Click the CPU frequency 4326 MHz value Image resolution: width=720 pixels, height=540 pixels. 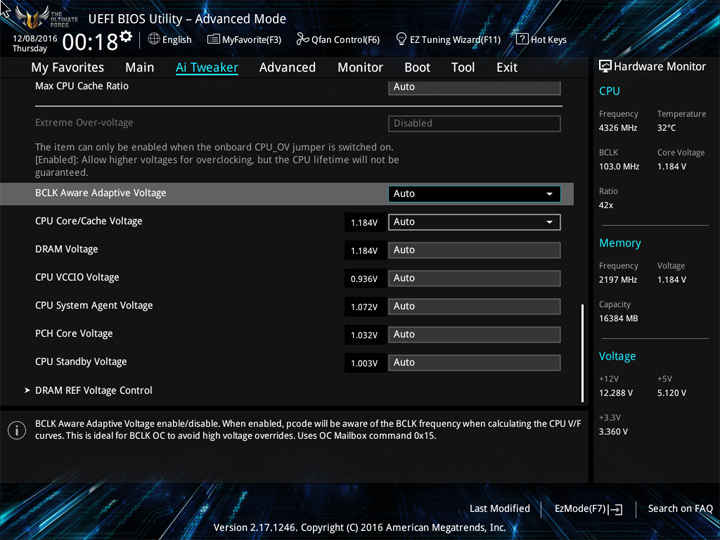618,128
